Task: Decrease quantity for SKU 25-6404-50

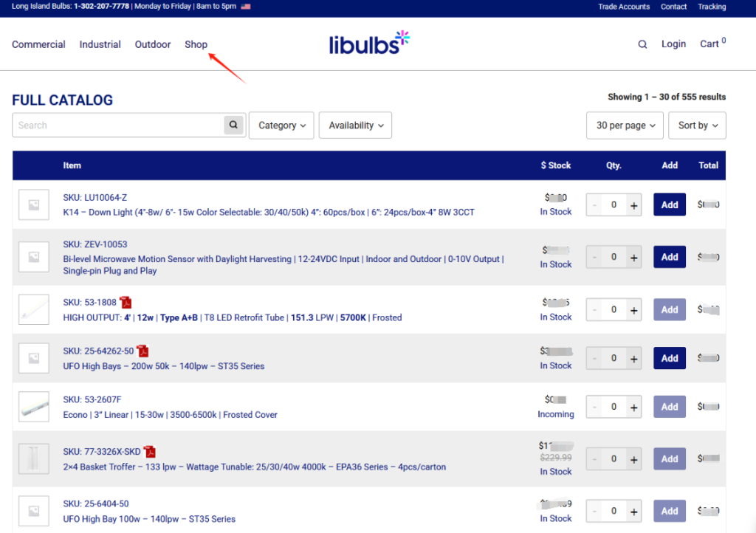Action: point(594,512)
